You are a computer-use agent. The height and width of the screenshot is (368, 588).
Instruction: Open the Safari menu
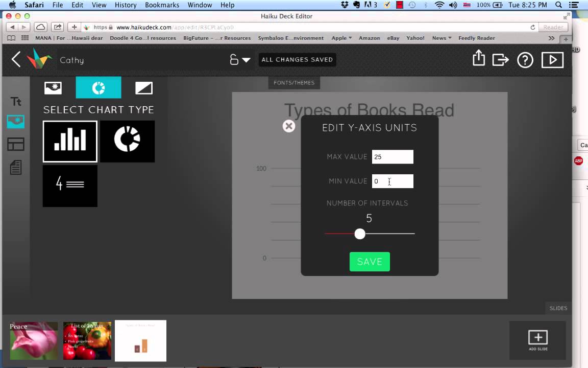[x=34, y=5]
